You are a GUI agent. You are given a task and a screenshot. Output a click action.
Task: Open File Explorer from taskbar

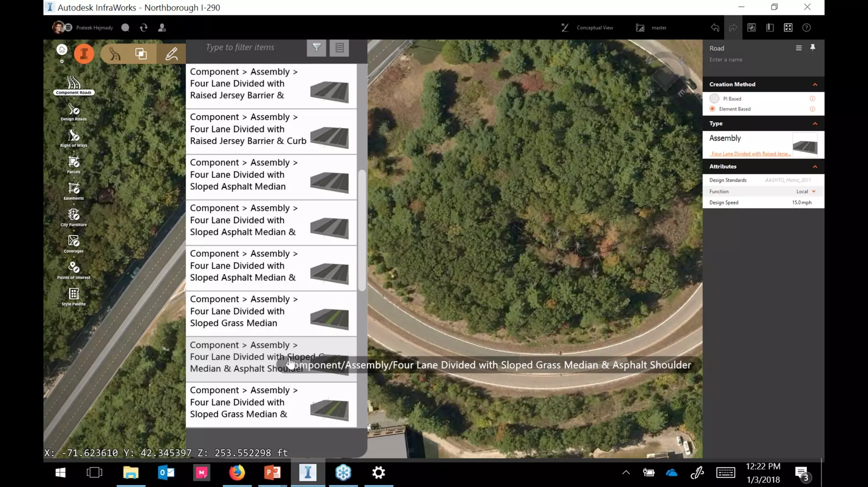click(x=131, y=473)
